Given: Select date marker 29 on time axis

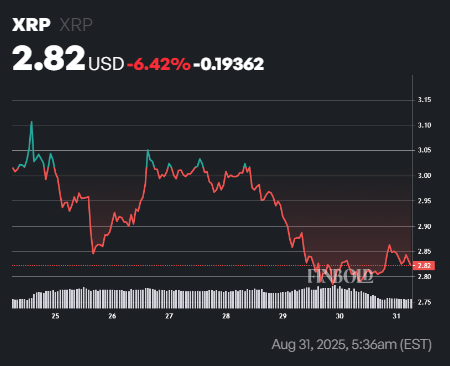Looking at the screenshot, I should point(283,316).
